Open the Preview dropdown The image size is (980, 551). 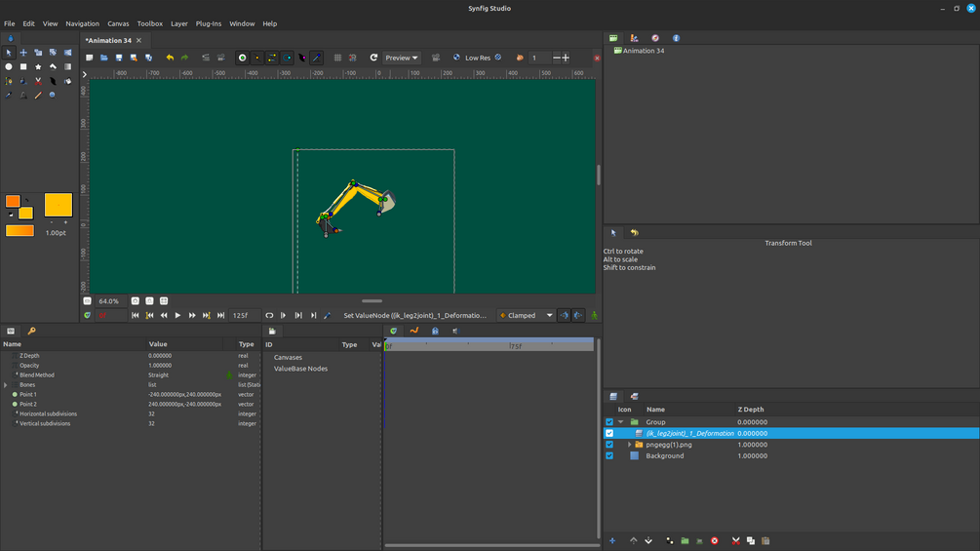coord(401,58)
